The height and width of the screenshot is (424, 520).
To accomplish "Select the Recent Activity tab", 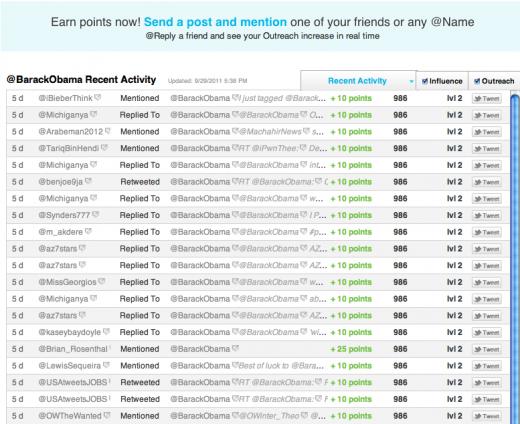I will coord(357,81).
